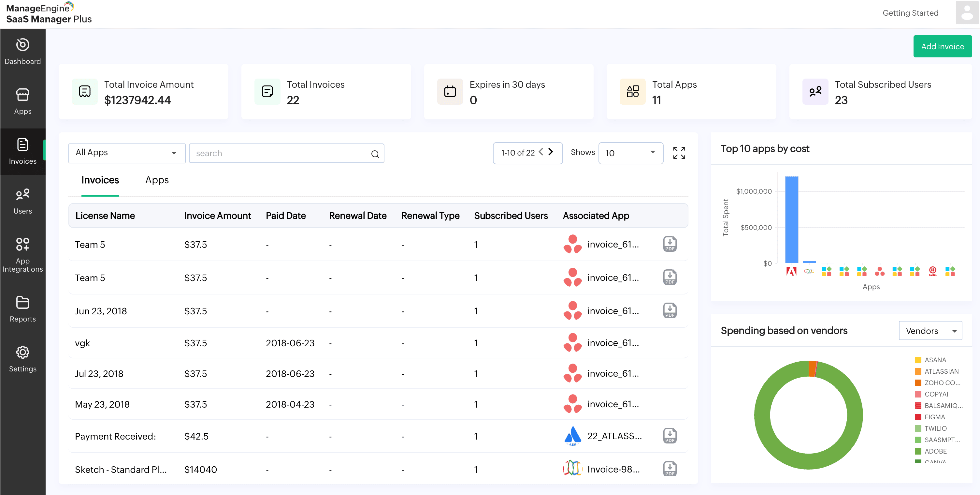This screenshot has width=980, height=495.
Task: Open the 22_ATLASS... associated app entry
Action: click(x=614, y=436)
